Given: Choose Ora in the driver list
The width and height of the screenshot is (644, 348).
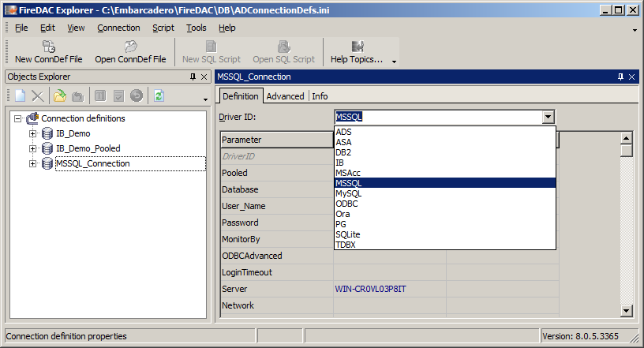Looking at the screenshot, I should pyautogui.click(x=445, y=214).
